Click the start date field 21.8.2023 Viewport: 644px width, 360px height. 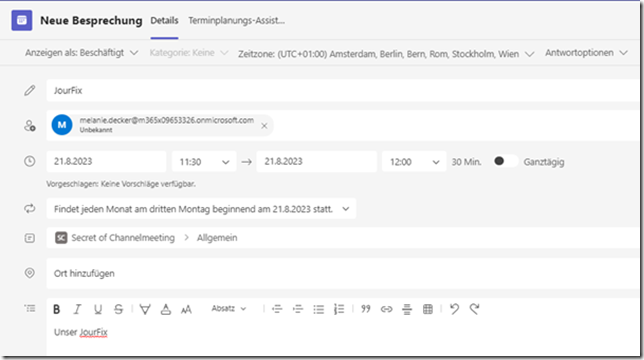[106, 161]
